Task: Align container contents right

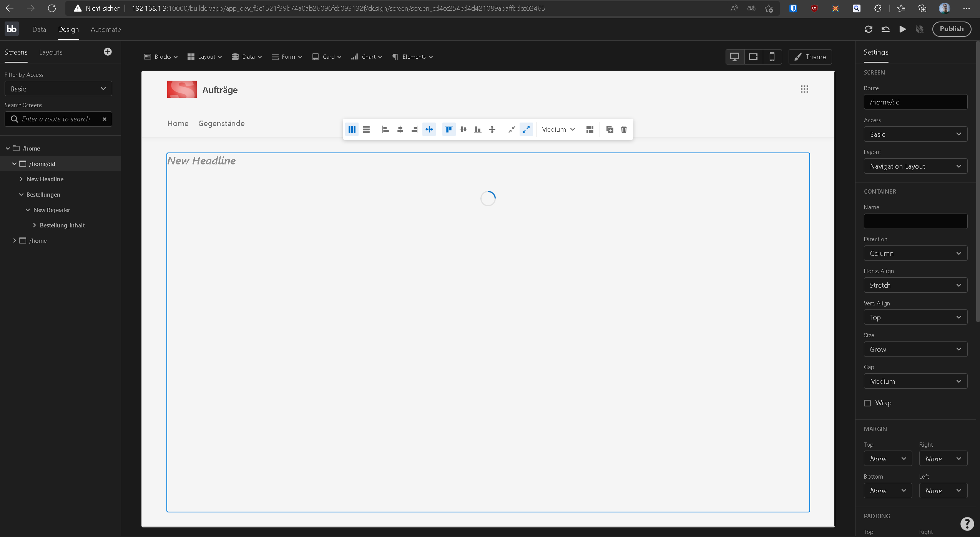Action: pyautogui.click(x=415, y=129)
